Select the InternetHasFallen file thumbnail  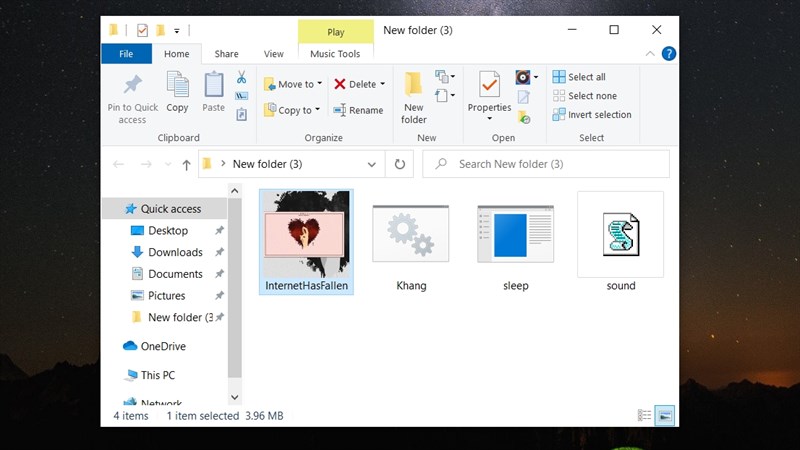(306, 242)
